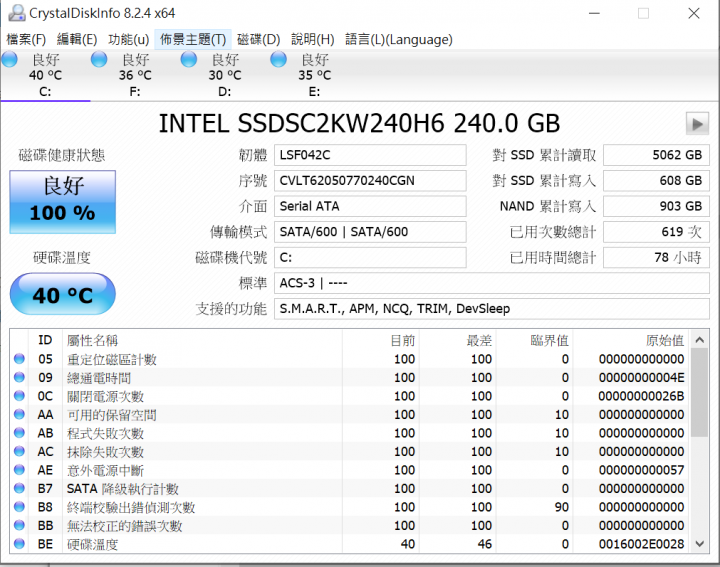Select the 意外電源中斷 attribute row
Viewport: 720px width, 567px height.
coord(350,470)
